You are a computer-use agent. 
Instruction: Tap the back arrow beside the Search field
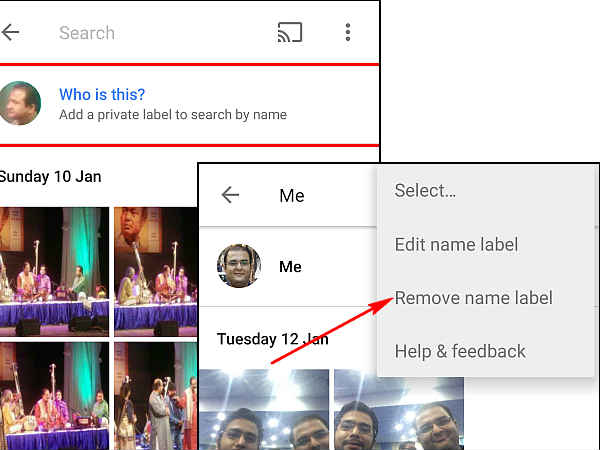[11, 32]
